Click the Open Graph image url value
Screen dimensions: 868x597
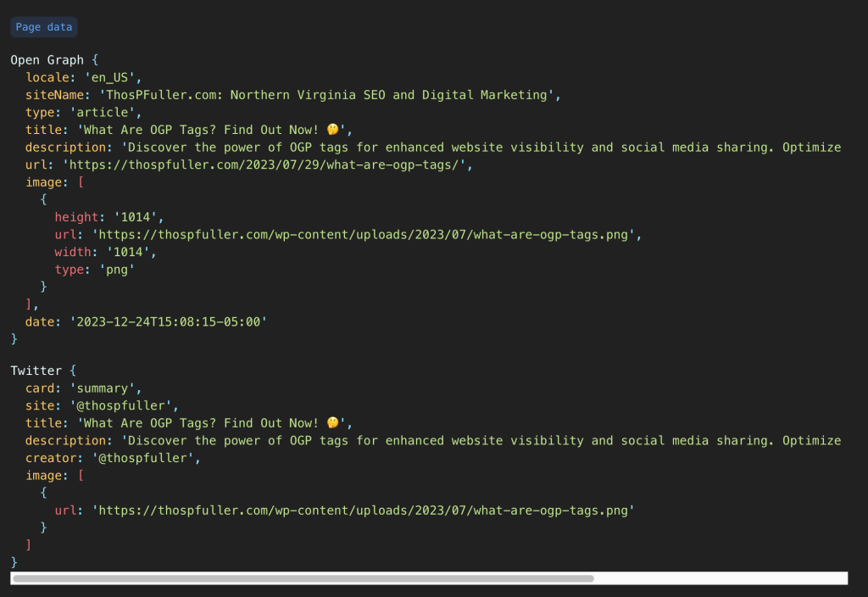tap(363, 235)
